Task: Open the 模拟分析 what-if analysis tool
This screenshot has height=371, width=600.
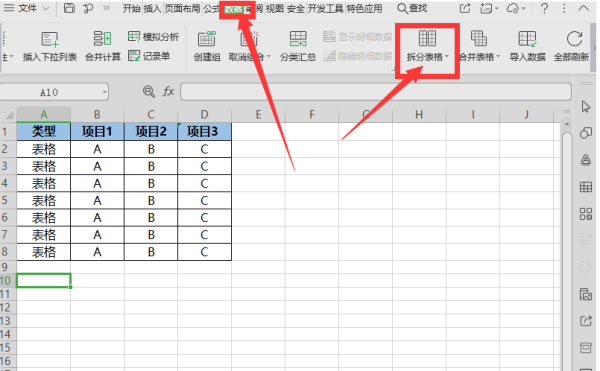Action: pos(153,37)
